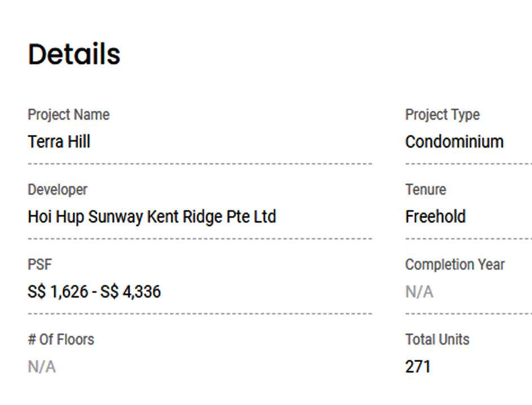Click the dashed divider below Terra Hill
Image resolution: width=532 pixels, height=405 pixels.
point(200,164)
